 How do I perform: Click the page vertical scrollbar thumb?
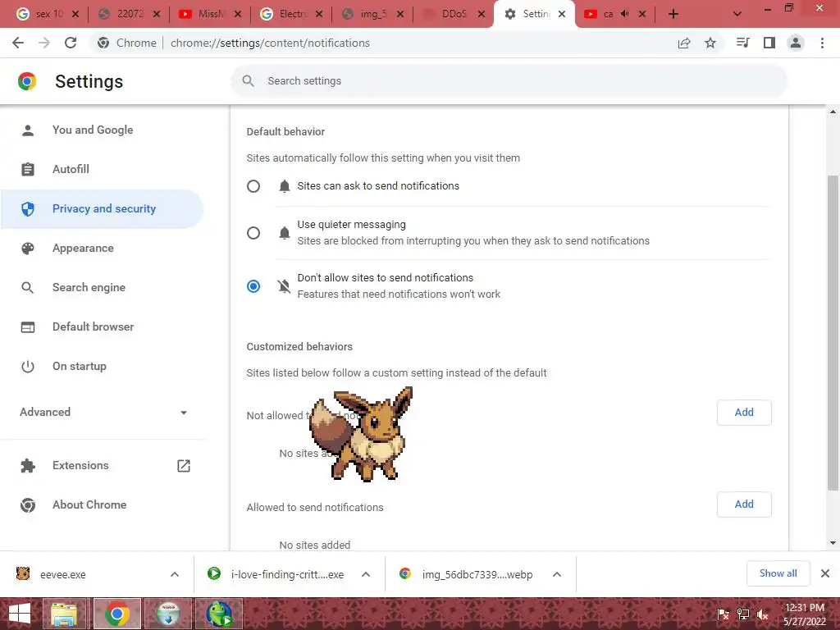tap(833, 332)
